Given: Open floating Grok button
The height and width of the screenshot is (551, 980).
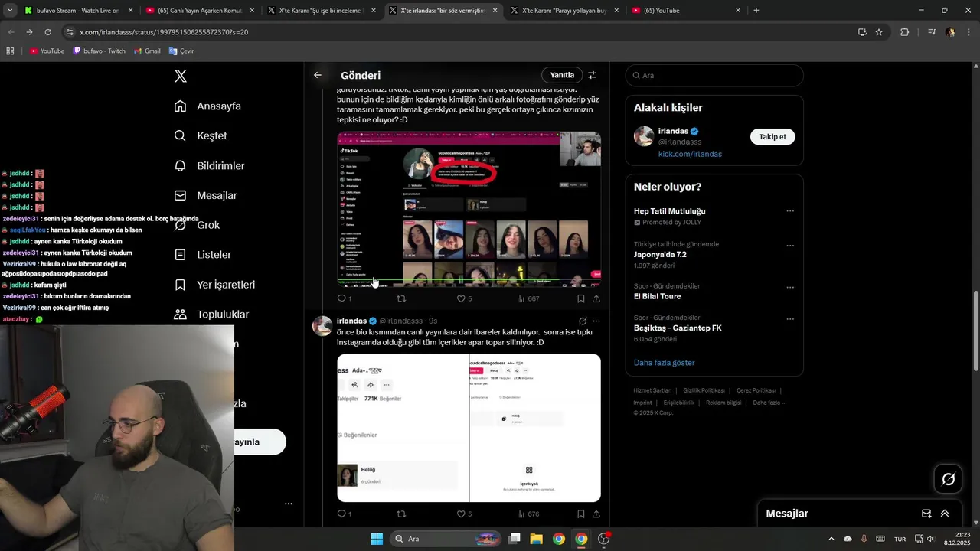Looking at the screenshot, I should point(948,479).
